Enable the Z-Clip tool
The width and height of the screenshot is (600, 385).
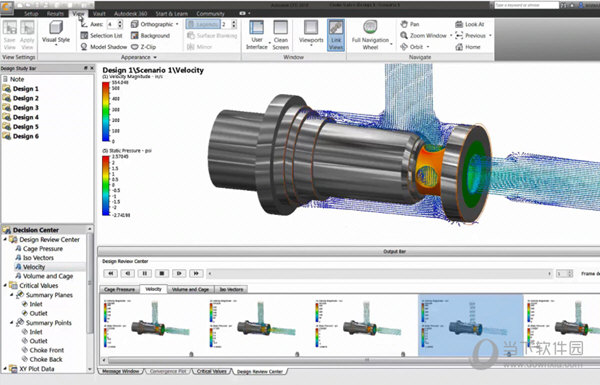click(143, 47)
